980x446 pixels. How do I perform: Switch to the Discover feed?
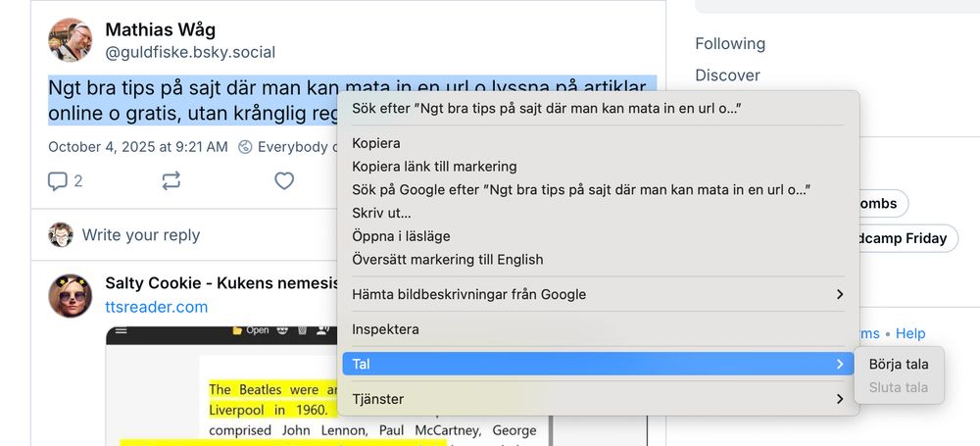[x=727, y=75]
